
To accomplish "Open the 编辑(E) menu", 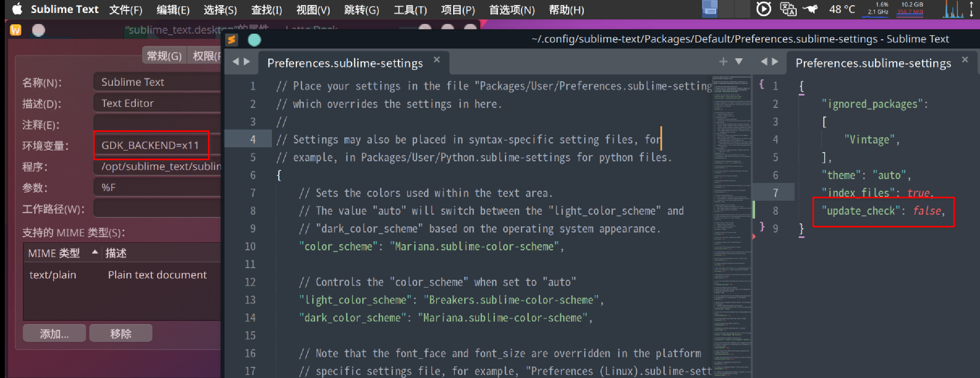I will [x=173, y=10].
